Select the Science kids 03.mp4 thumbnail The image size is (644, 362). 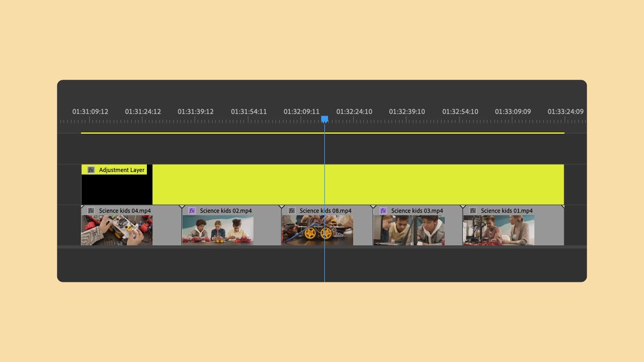click(x=409, y=230)
